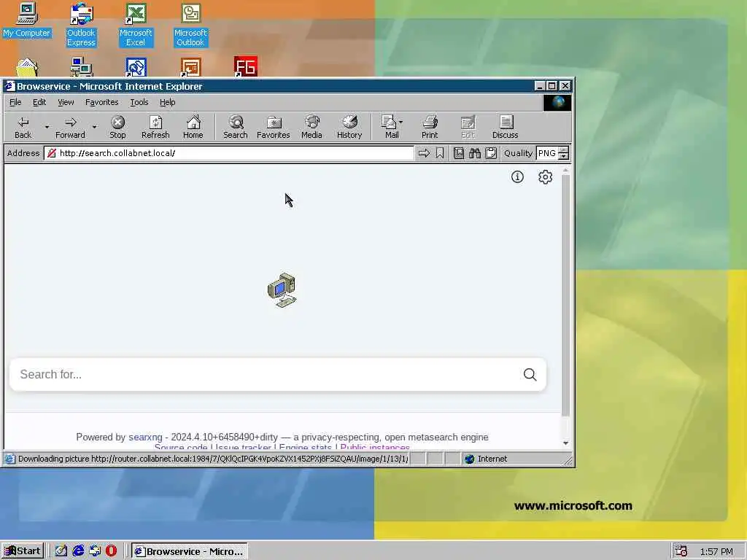
Task: Decrease Quality with the spinner down arrow
Action: (x=564, y=156)
